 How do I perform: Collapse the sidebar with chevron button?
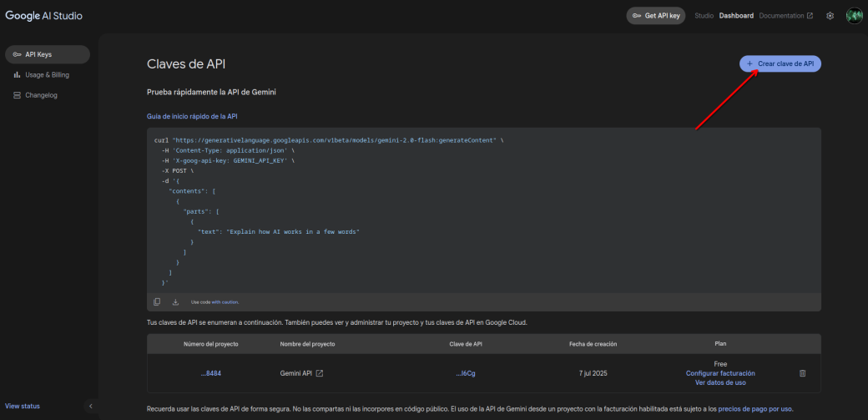91,406
